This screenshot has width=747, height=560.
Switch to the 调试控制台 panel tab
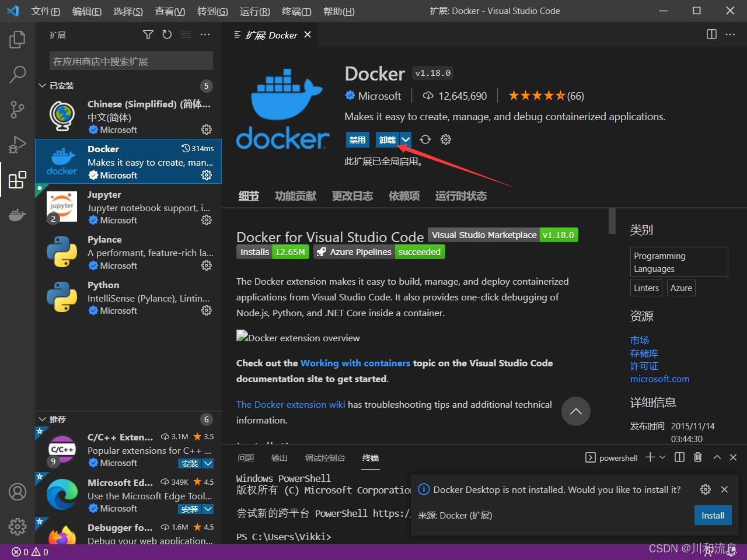pyautogui.click(x=325, y=458)
